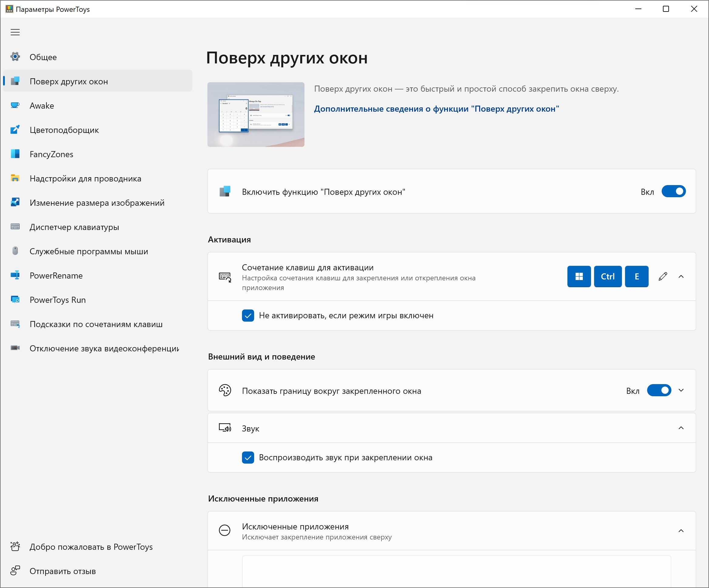Open the Цветоподборщик page
The image size is (709, 588).
[98, 130]
